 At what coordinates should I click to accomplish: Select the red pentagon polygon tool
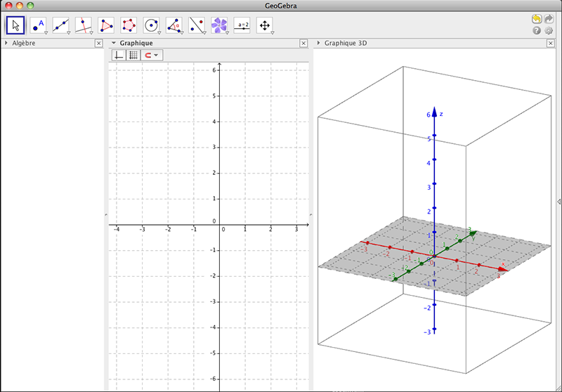coord(129,25)
